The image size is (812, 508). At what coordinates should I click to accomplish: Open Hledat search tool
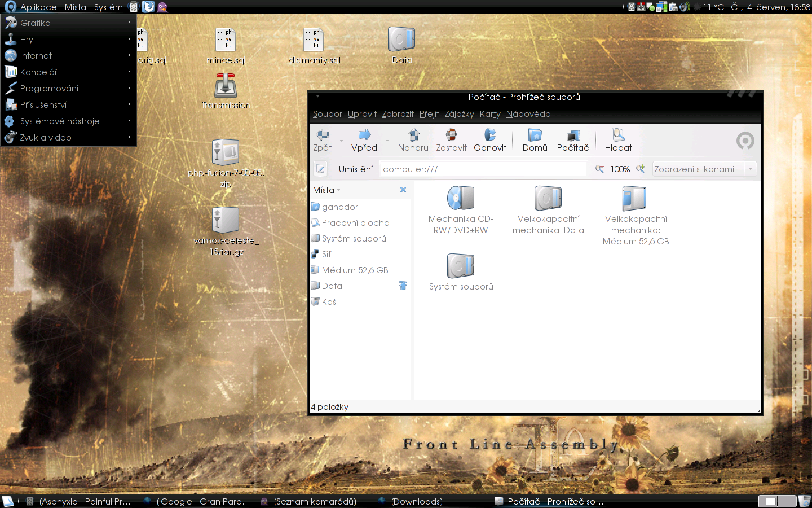(619, 140)
